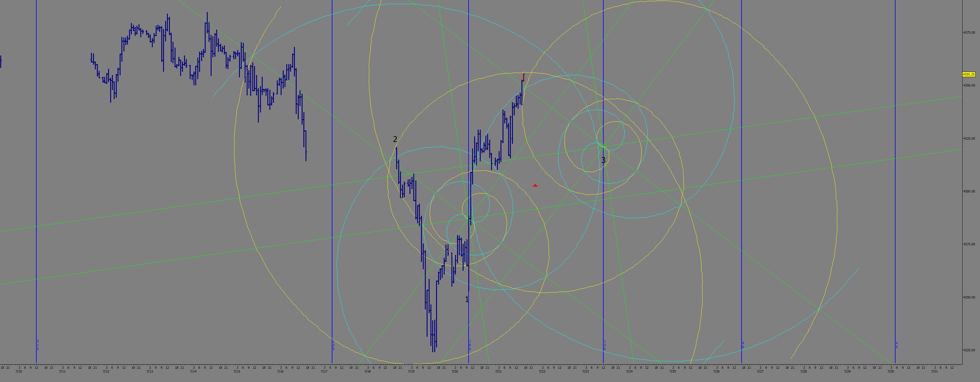Click the yellow 4355.25 current price tag
The image size is (980, 382).
[969, 74]
